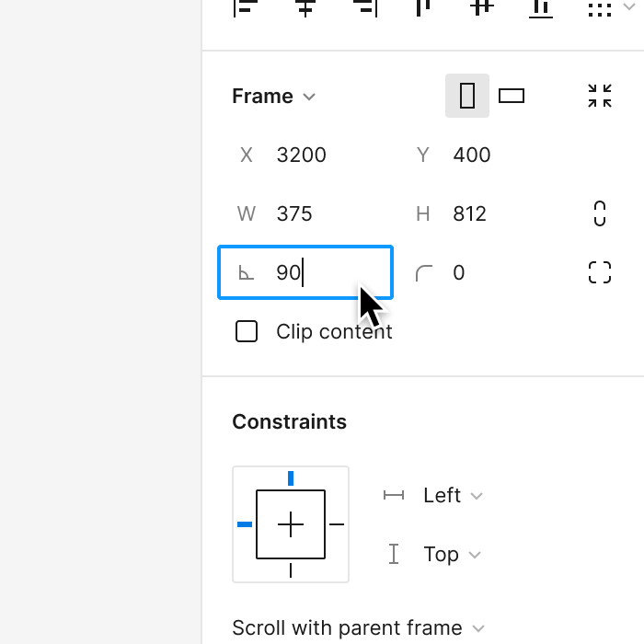Click the align top icon
Image resolution: width=644 pixels, height=644 pixels.
point(423,7)
